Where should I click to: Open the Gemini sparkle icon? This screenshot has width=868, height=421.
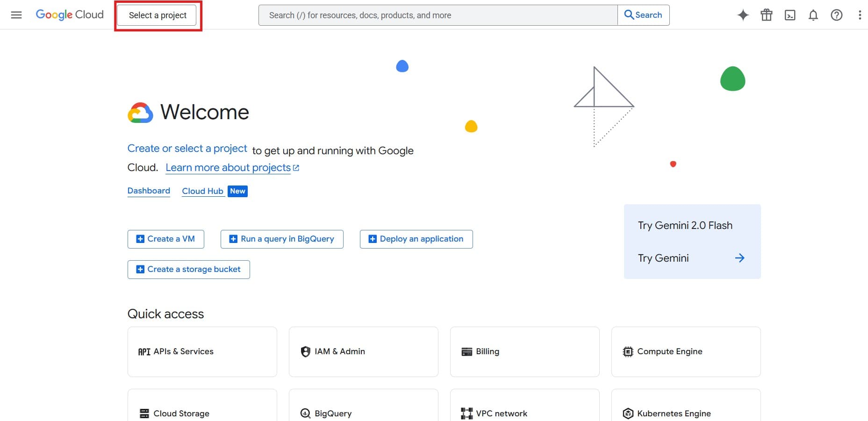[743, 15]
